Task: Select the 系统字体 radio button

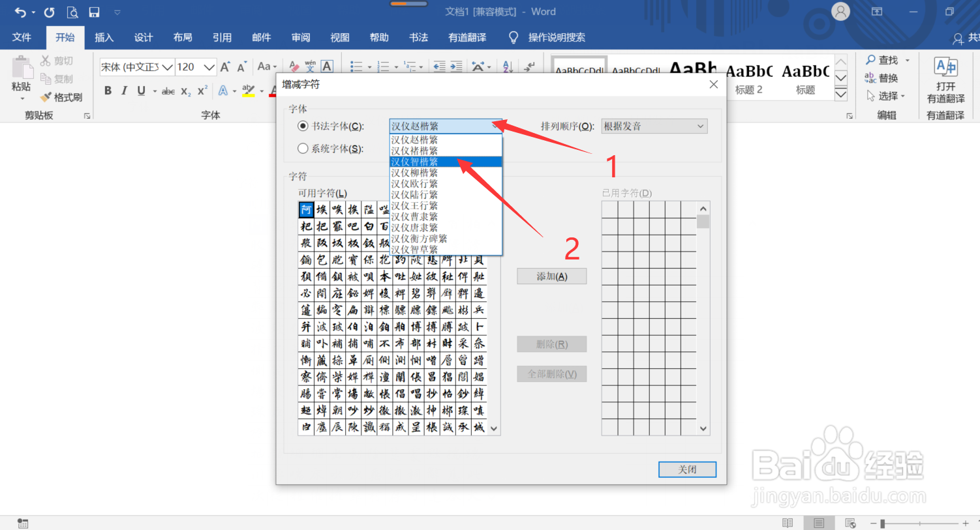Action: tap(303, 149)
